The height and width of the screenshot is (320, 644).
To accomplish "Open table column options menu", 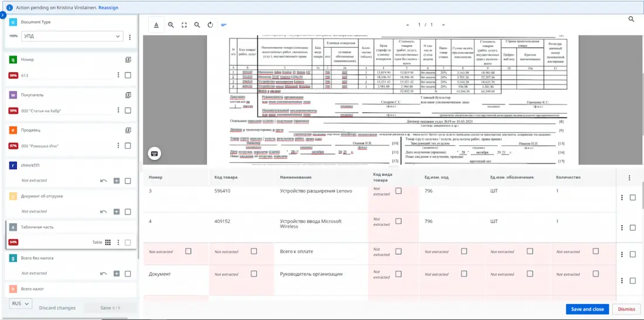I will click(629, 178).
